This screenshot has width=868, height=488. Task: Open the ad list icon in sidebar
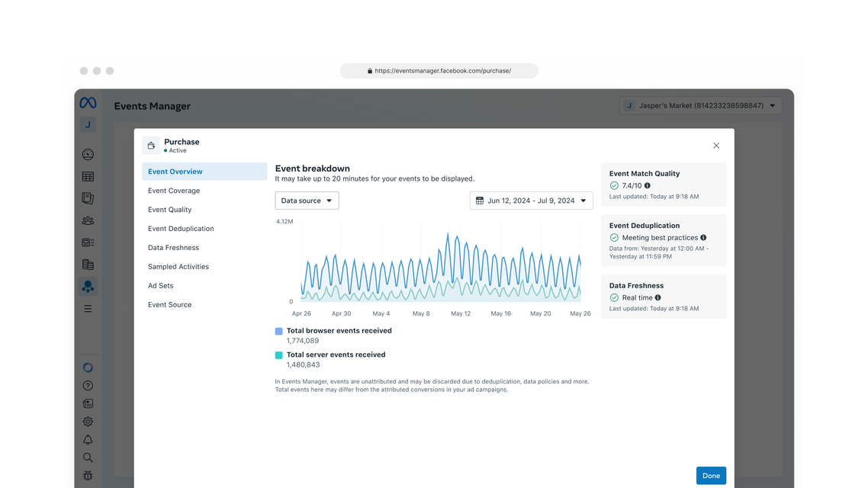pos(88,242)
